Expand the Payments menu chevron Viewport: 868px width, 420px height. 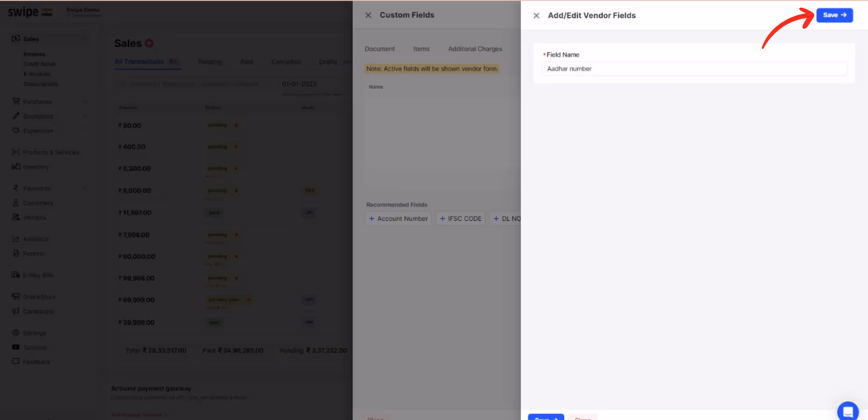(85, 188)
